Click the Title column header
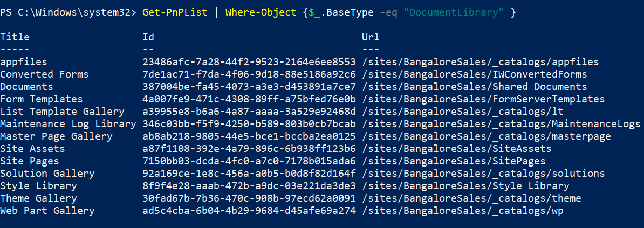Screen dimensions: 644x228 pos(15,37)
